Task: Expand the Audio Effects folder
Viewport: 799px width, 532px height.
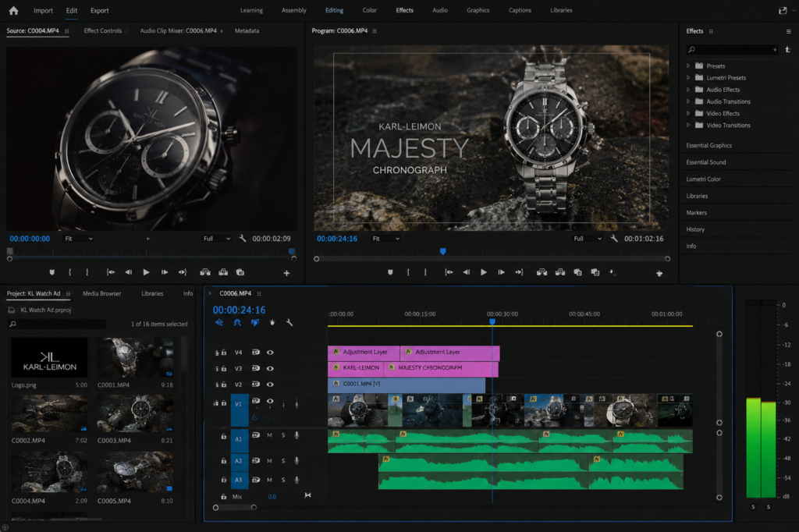Action: click(x=688, y=89)
